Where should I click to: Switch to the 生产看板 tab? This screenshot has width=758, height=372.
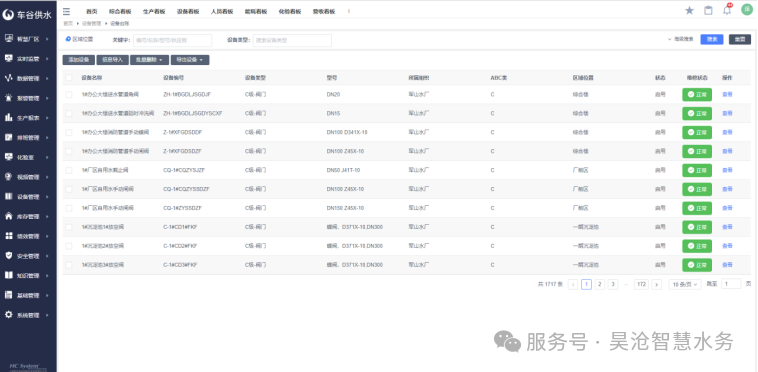click(154, 12)
